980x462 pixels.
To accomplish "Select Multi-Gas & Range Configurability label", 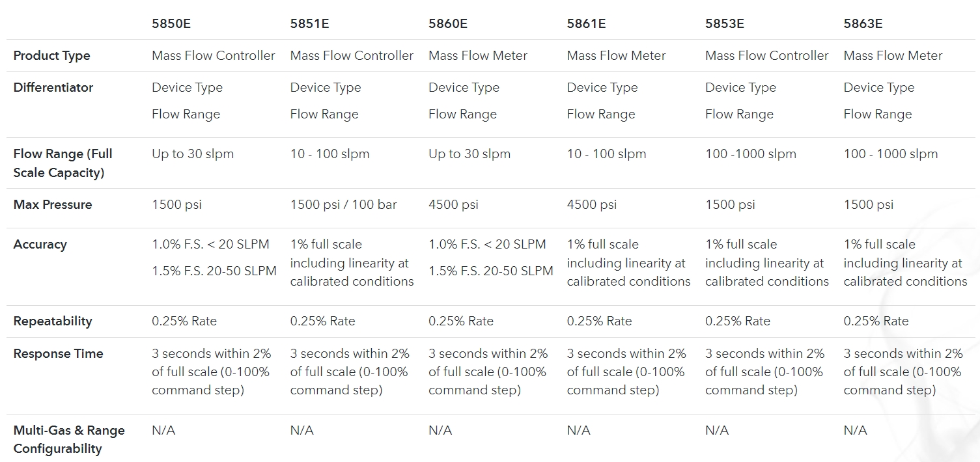I will click(x=69, y=439).
